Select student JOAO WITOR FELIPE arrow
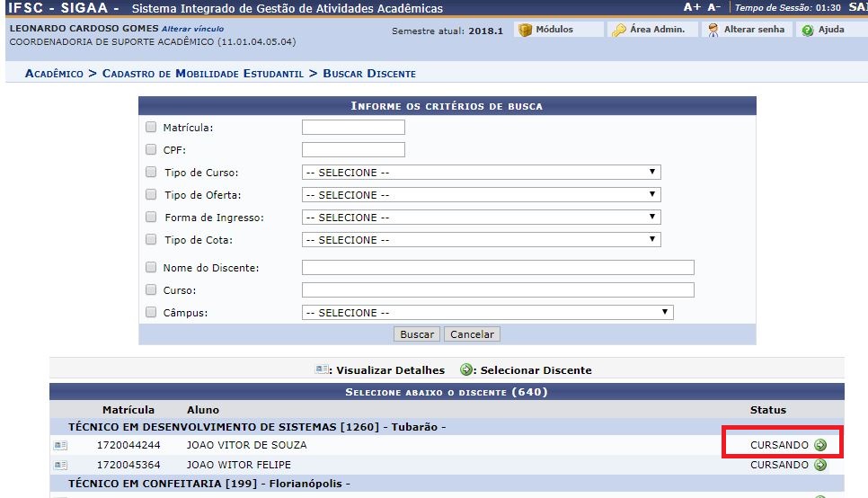The width and height of the screenshot is (868, 498). click(820, 465)
